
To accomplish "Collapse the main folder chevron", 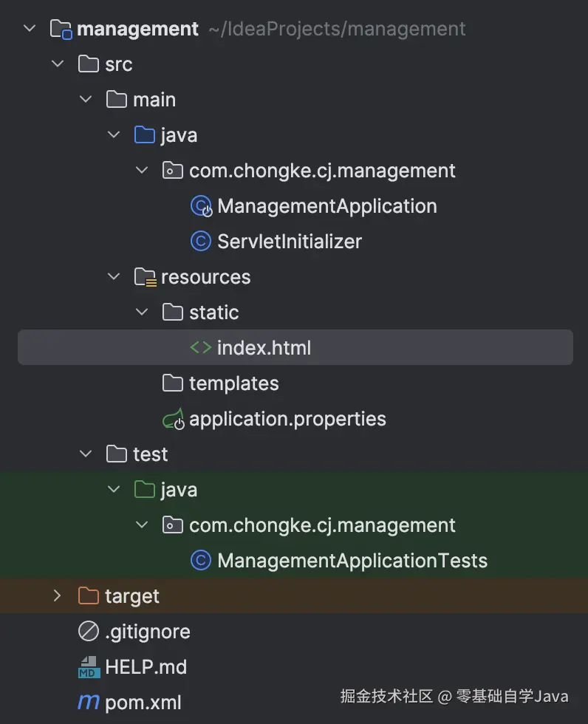I will 86,100.
